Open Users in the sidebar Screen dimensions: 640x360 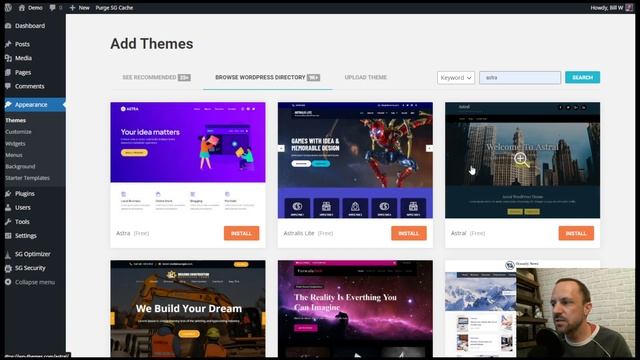click(x=23, y=207)
